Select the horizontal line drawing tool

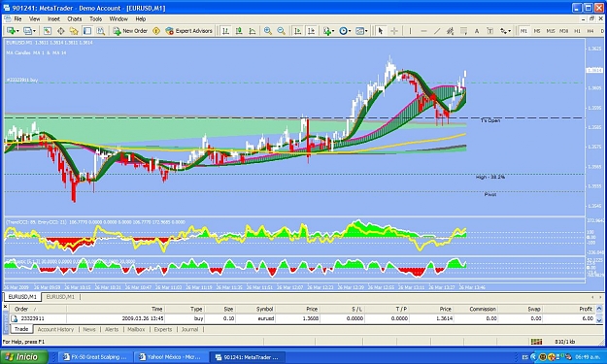[x=423, y=31]
